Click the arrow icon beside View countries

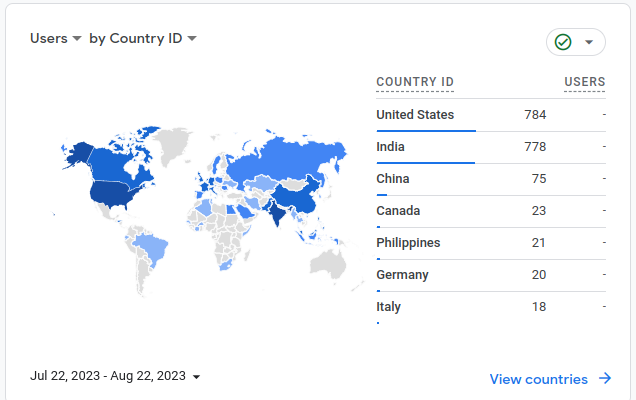604,379
